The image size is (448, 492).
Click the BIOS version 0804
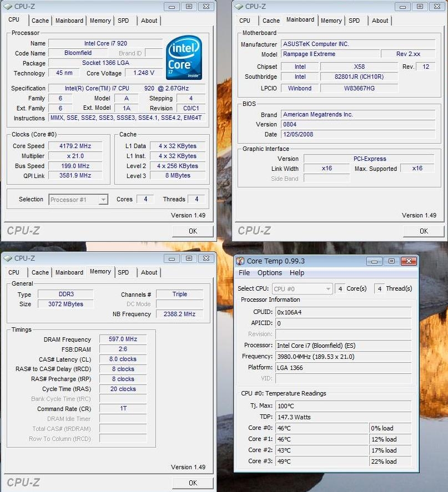click(x=358, y=124)
